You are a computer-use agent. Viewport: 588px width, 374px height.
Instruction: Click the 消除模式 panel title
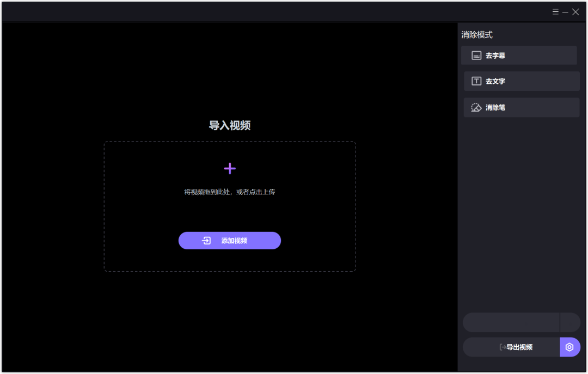[x=476, y=35]
